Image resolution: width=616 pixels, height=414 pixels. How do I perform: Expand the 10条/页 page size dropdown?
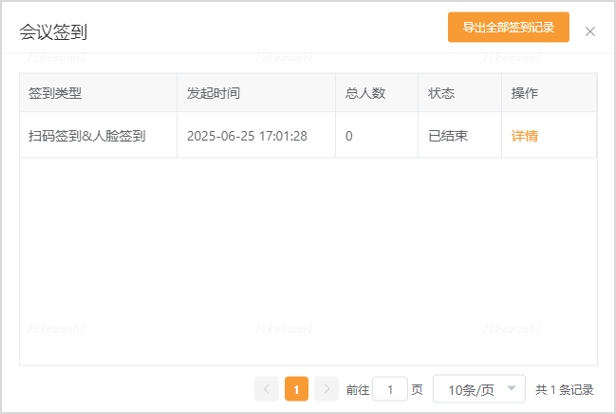[x=479, y=389]
